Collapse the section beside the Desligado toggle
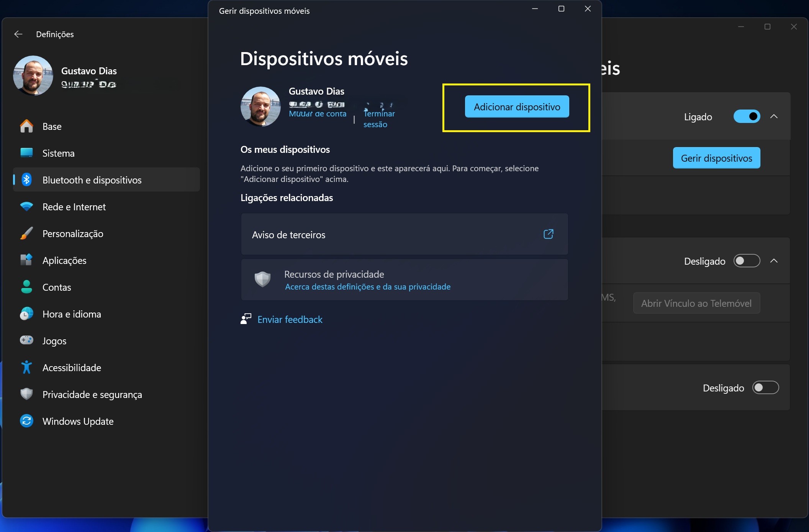Image resolution: width=809 pixels, height=532 pixels. click(774, 261)
